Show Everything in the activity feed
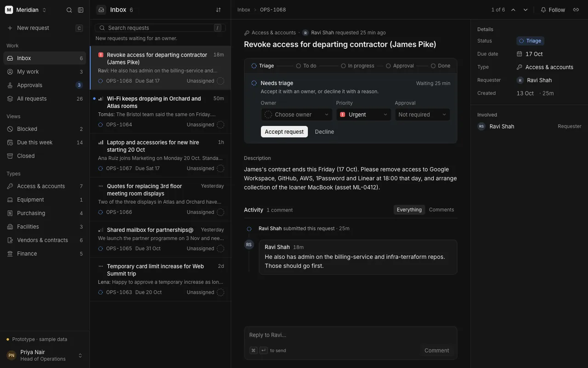Image resolution: width=588 pixels, height=368 pixels. click(x=409, y=210)
